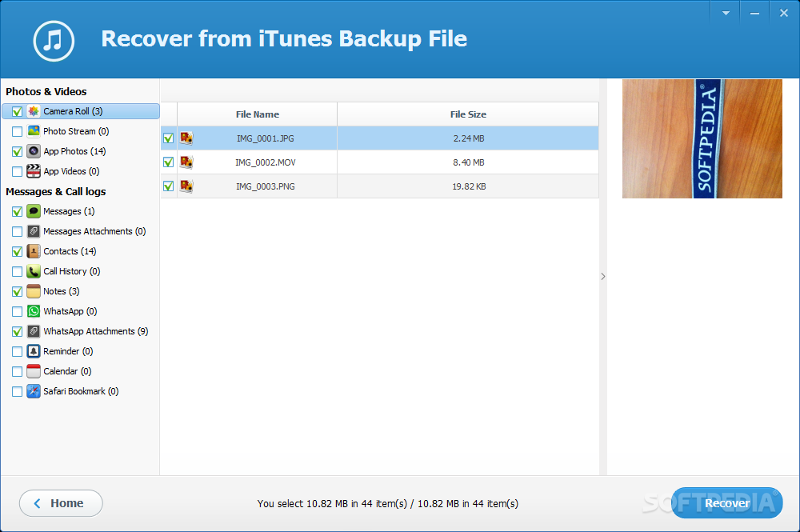
Task: Click the iTunes music note logo
Action: (54, 41)
